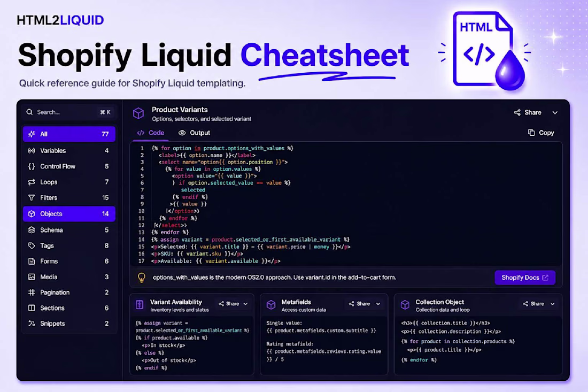This screenshot has width=588, height=392.
Task: Click the Snippets scissors icon
Action: click(x=32, y=324)
